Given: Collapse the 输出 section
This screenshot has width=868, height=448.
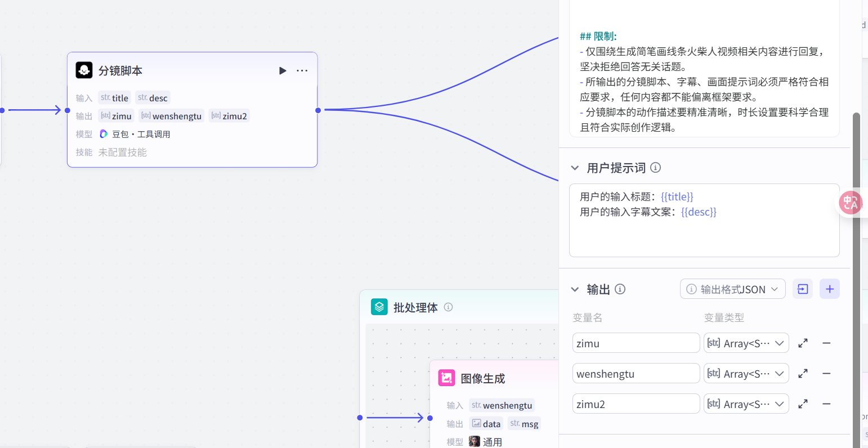Looking at the screenshot, I should [x=575, y=289].
